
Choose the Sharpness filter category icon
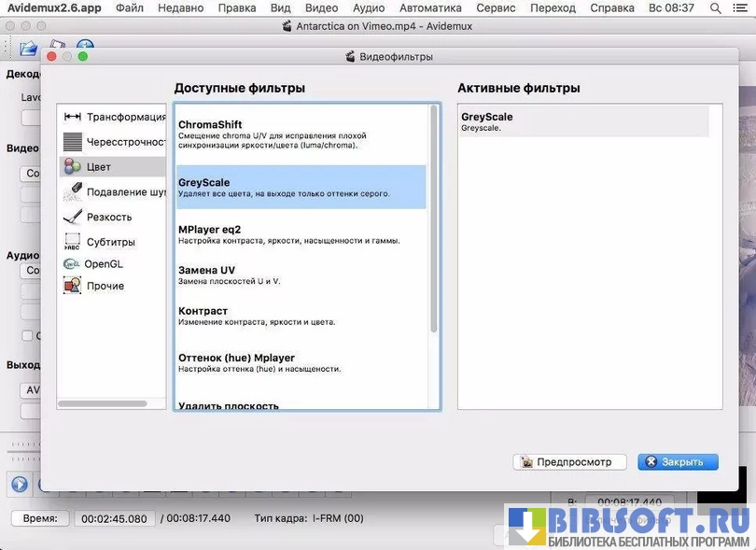(x=72, y=217)
